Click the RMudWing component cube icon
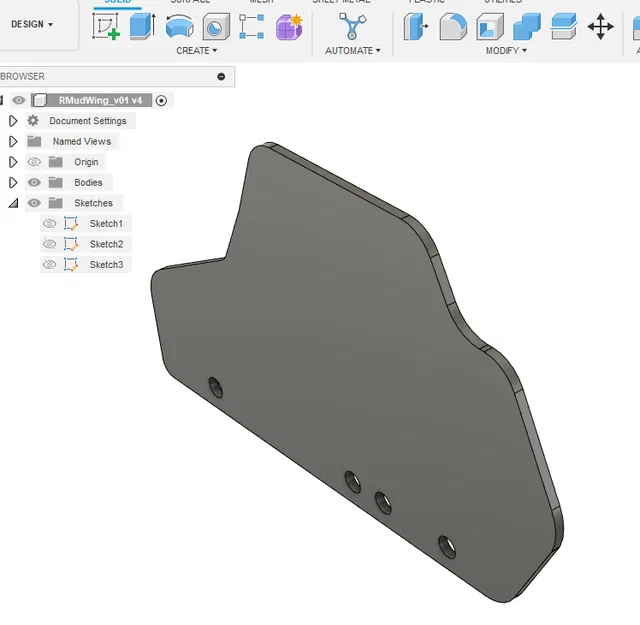 [x=40, y=100]
